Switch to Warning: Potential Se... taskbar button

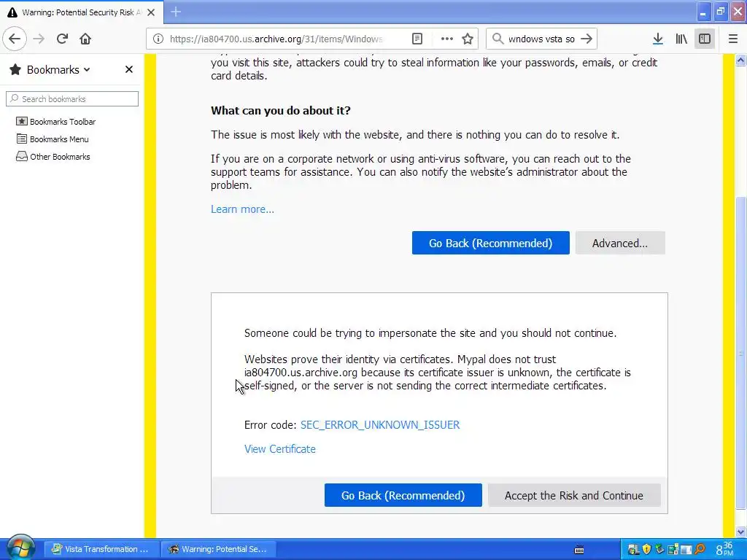tap(218, 549)
